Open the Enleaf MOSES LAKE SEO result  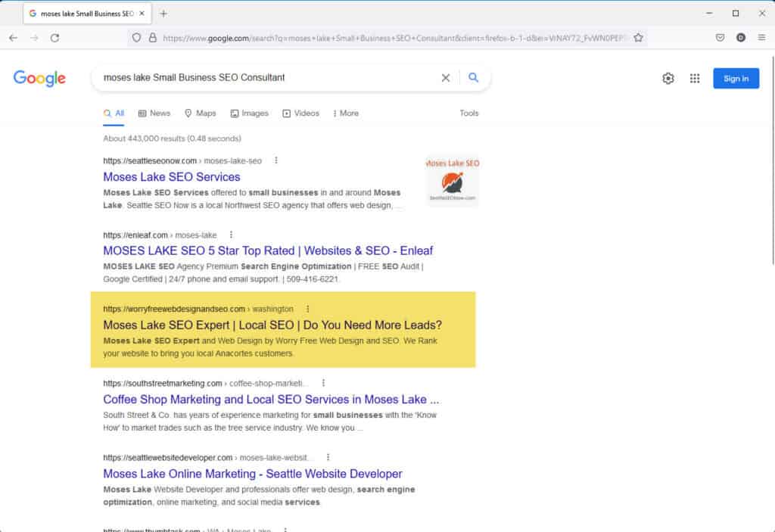pyautogui.click(x=268, y=250)
